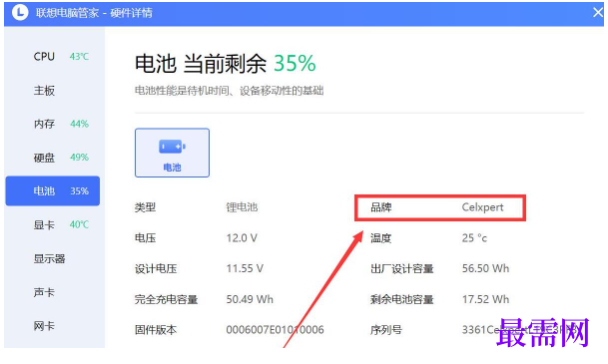This screenshot has width=608, height=364.
Task: Open the 声卡 sound card section
Action: [52, 292]
